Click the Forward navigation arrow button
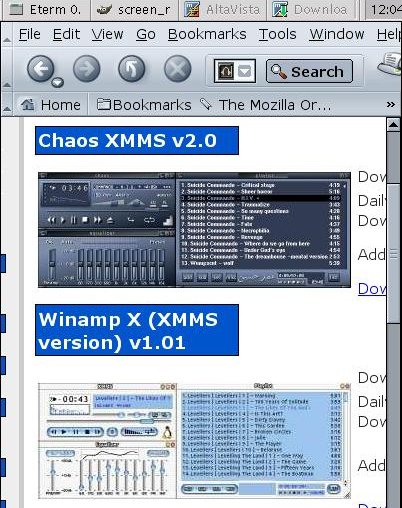This screenshot has width=402, height=508. point(86,69)
